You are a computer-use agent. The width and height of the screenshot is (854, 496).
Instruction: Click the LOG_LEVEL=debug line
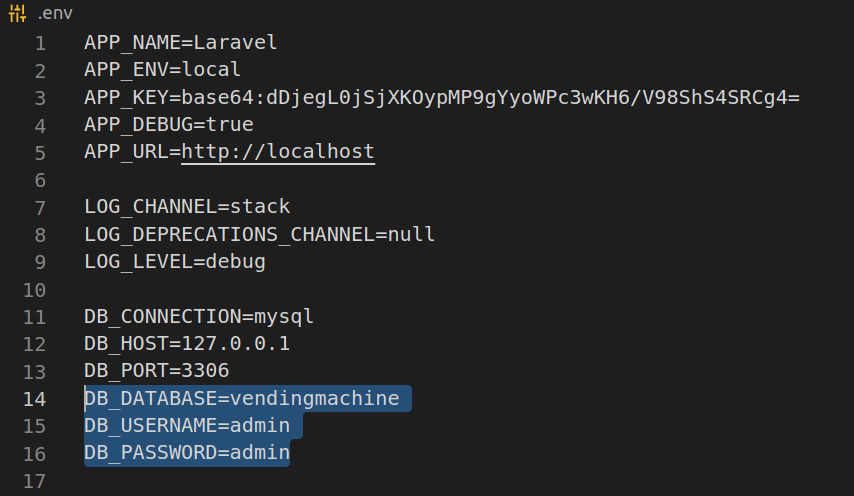coord(175,262)
